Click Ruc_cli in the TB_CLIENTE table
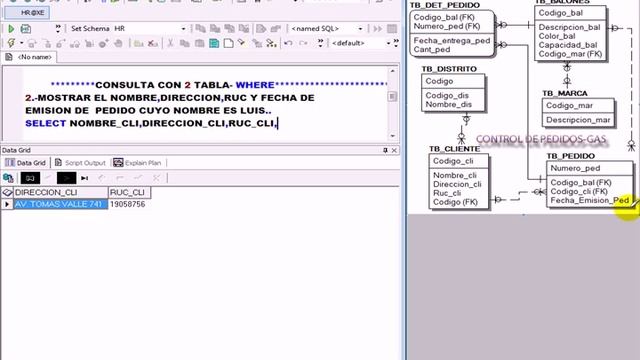The width and height of the screenshot is (640, 360). click(x=447, y=193)
